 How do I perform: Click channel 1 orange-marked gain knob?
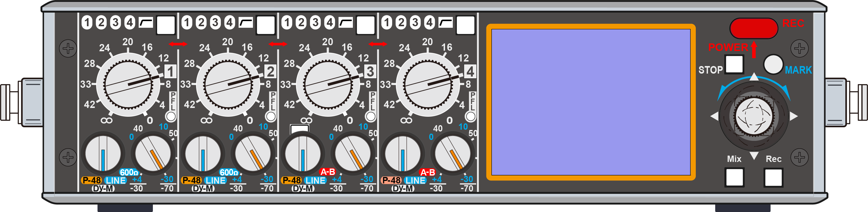[153, 154]
